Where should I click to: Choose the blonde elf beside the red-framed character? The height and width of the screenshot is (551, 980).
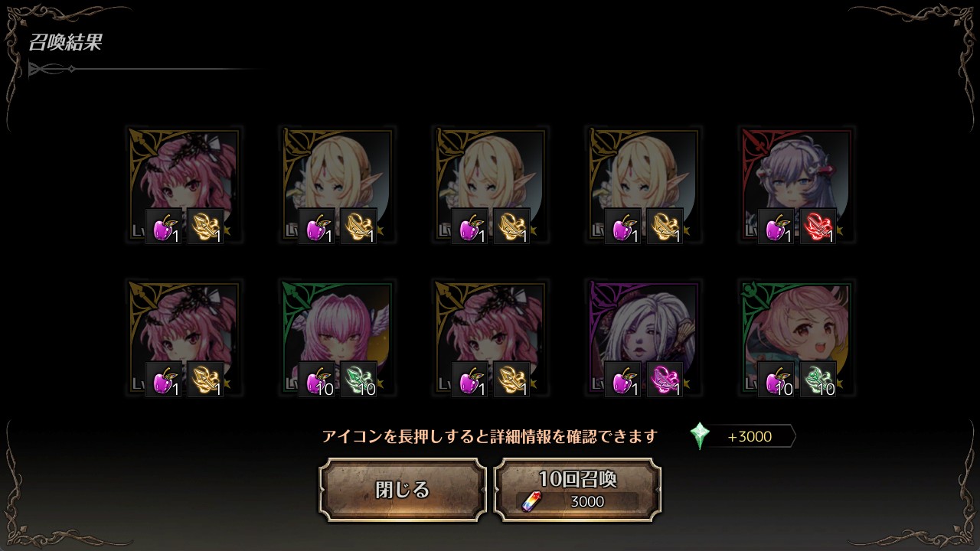pos(643,186)
